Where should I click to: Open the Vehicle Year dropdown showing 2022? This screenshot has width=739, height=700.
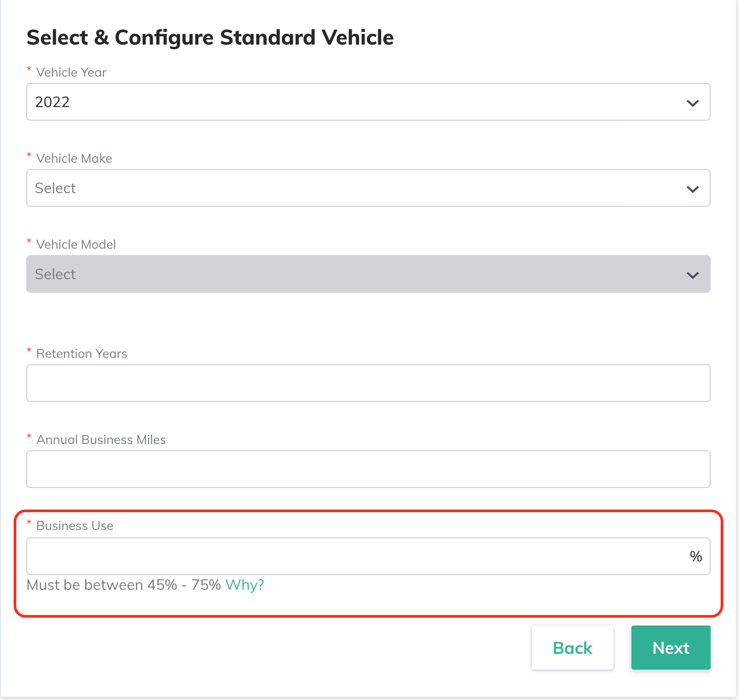(x=357, y=102)
